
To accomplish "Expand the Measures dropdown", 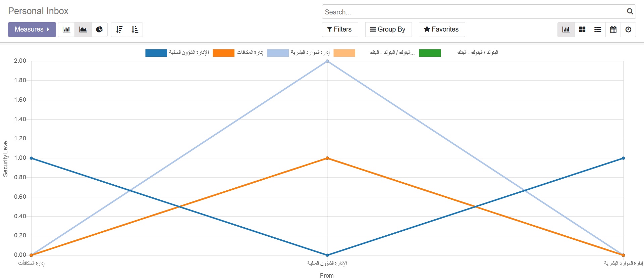I will tap(32, 30).
